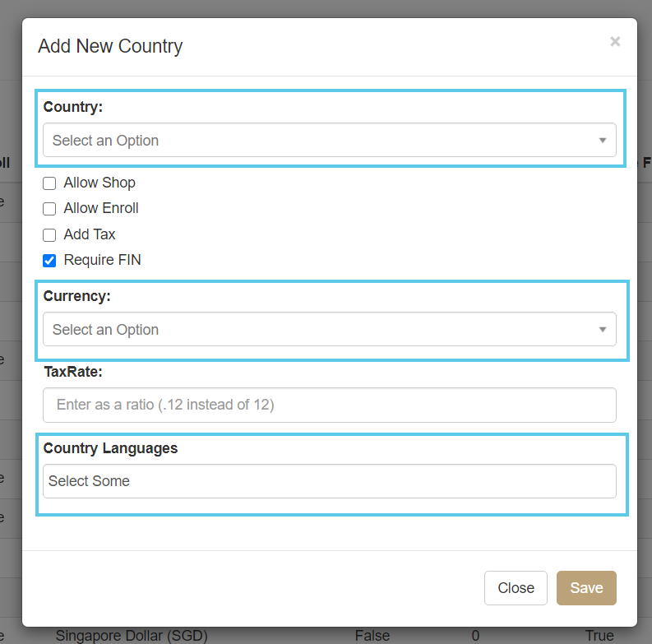Enable the Allow Shop checkbox
This screenshot has width=652, height=644.
coord(49,183)
